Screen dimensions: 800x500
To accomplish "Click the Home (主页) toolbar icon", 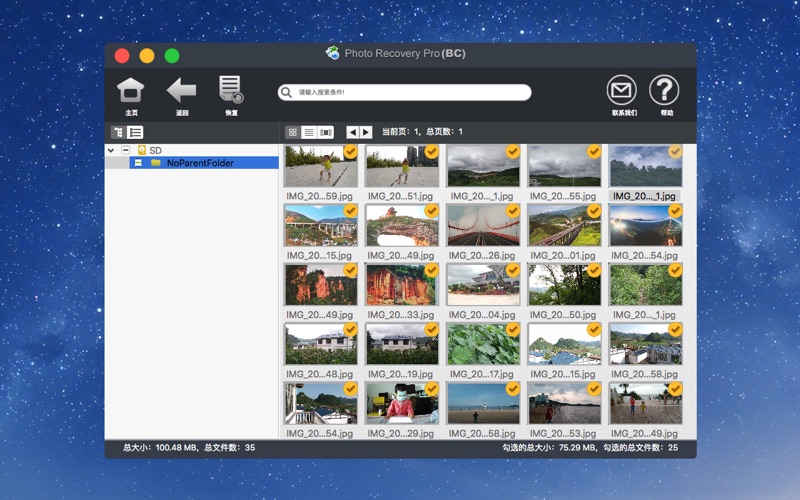I will [131, 90].
